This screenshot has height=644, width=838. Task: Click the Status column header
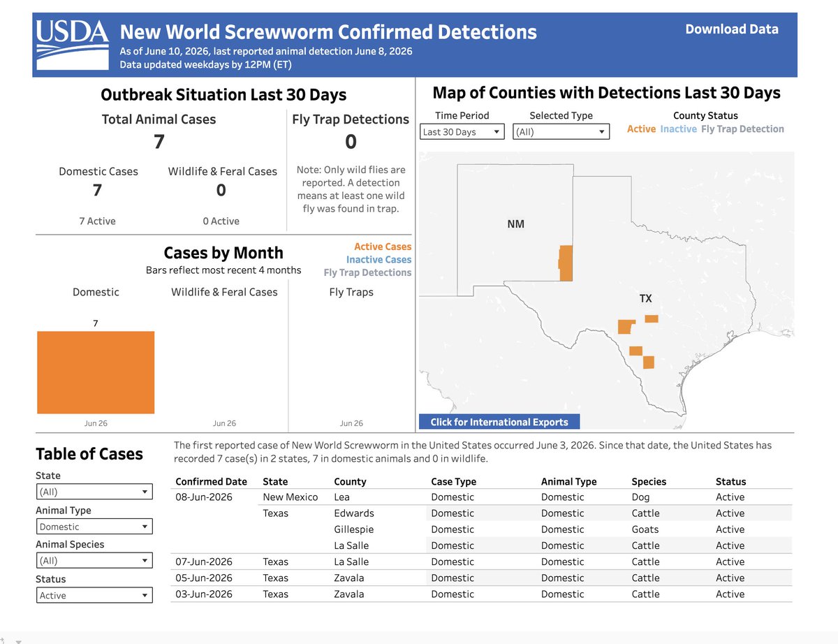tap(730, 481)
